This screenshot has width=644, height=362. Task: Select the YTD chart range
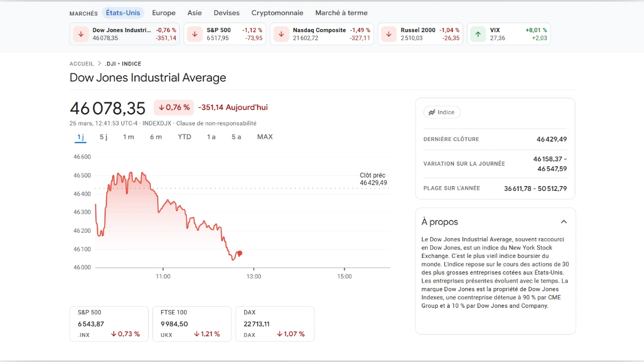pos(185,137)
